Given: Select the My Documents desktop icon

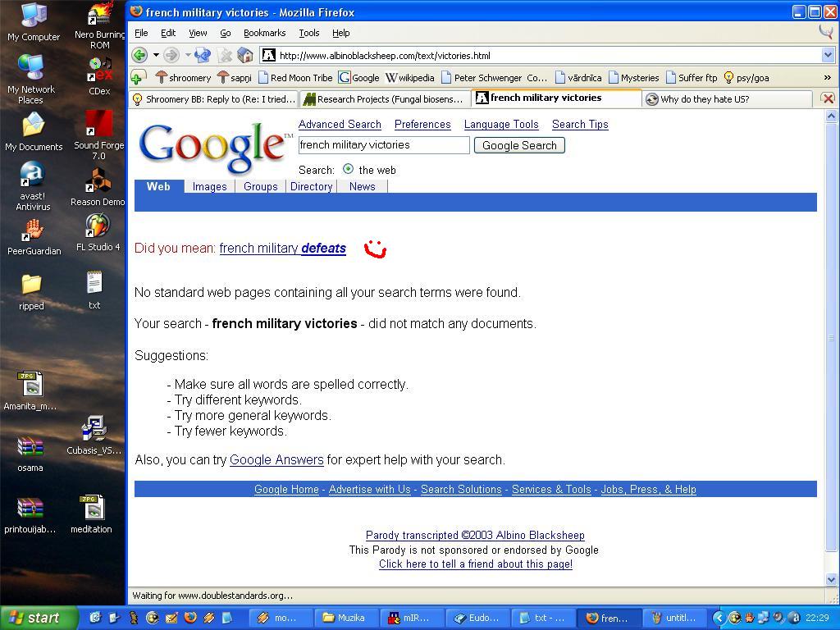Looking at the screenshot, I should 34,132.
